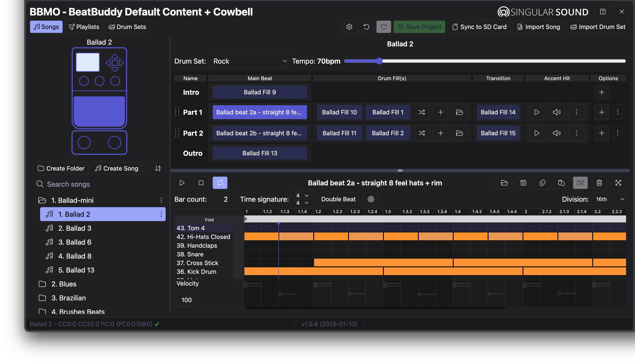Open the fill folder icon in Part 2 row
The width and height of the screenshot is (635, 364).
460,133
